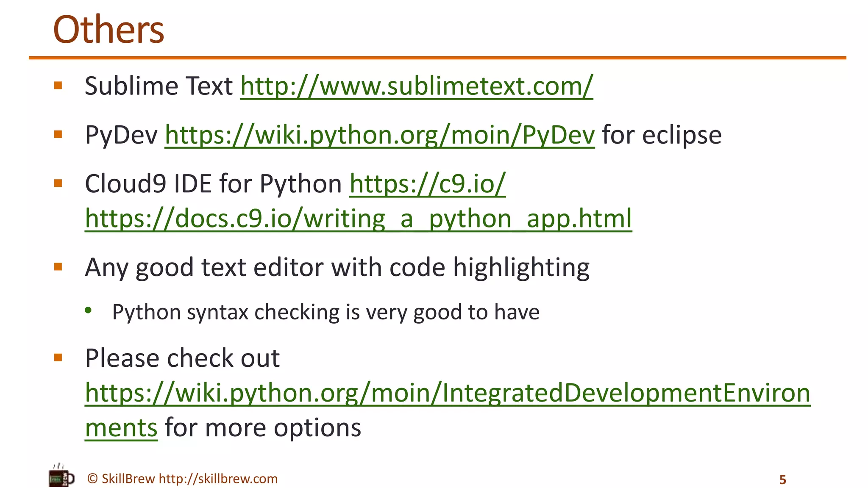Click the 'Cloud9 IDE for Python' text

click(x=213, y=184)
